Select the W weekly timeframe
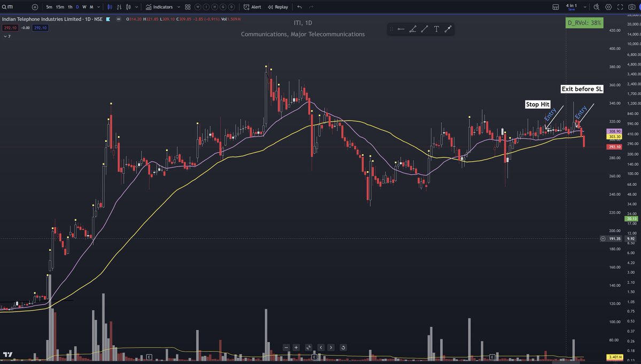 pyautogui.click(x=84, y=7)
